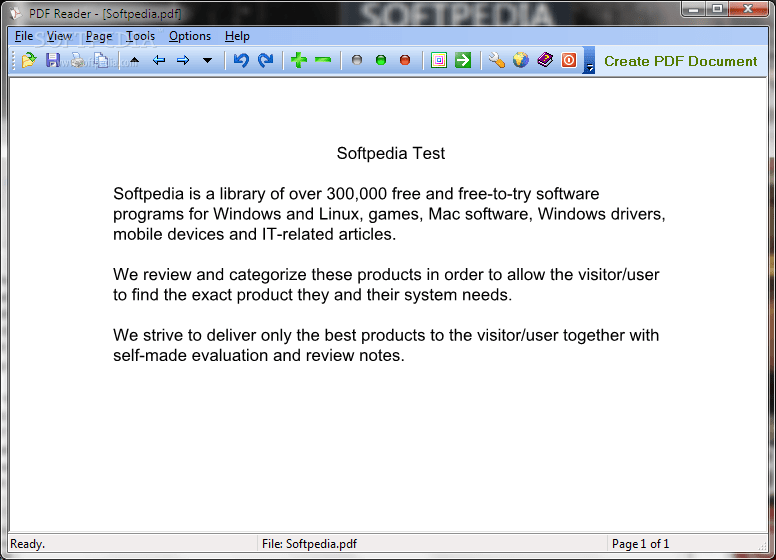Click the red exit power icon
The image size is (776, 560).
(569, 60)
